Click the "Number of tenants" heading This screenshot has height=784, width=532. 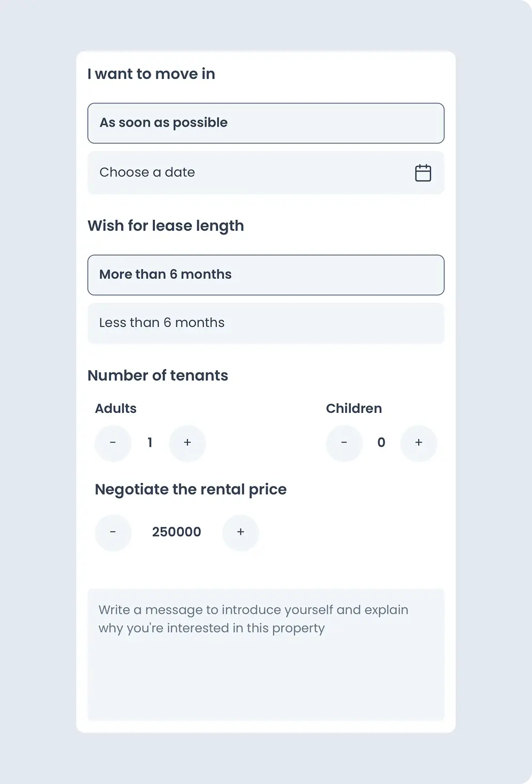pyautogui.click(x=158, y=376)
